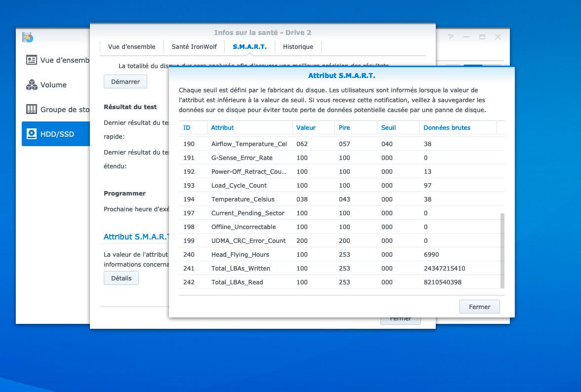Click the attribute table vertical scrollbar
This screenshot has height=392, width=581.
502,250
